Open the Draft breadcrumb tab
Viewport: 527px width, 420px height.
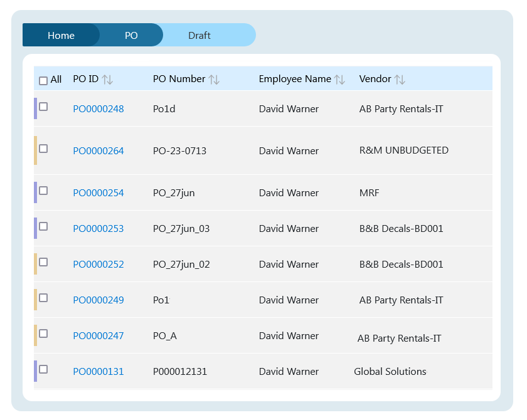200,35
